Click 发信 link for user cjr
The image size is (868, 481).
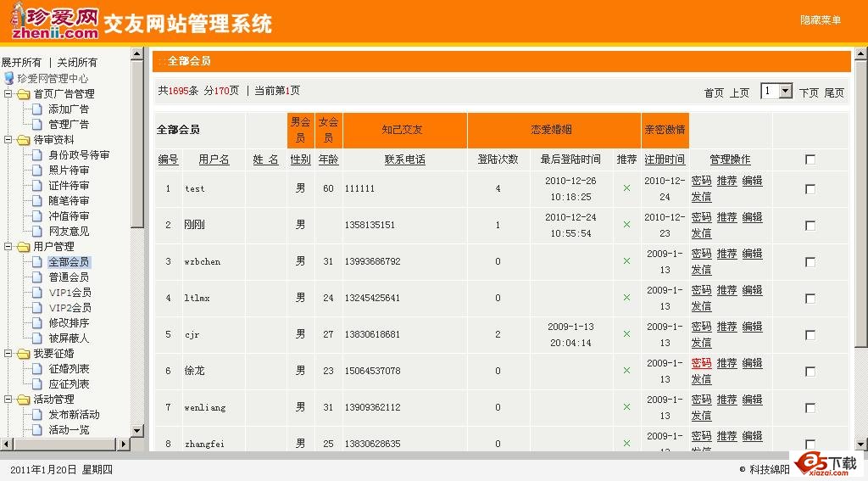coord(701,343)
